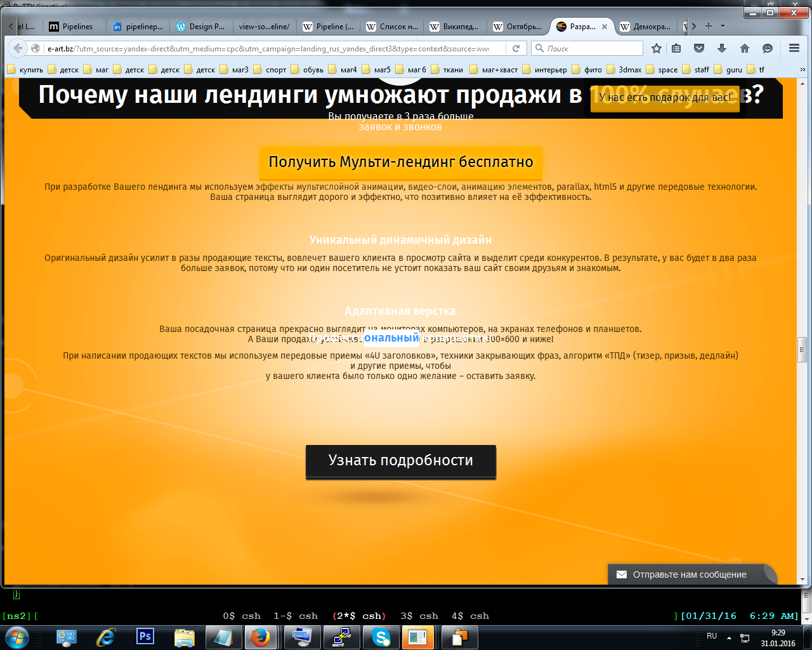
Task: Click '3$ csh' in PuTTY status line
Action: point(419,616)
